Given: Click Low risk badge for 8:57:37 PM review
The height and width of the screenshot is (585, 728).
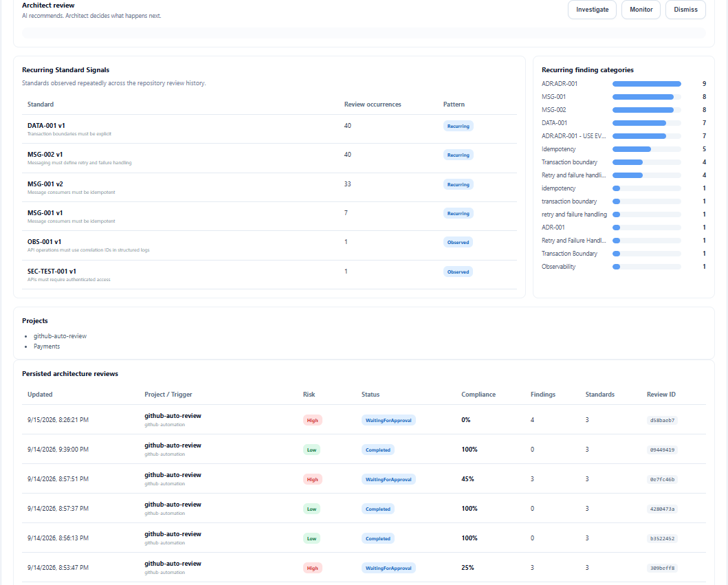Looking at the screenshot, I should [x=311, y=509].
